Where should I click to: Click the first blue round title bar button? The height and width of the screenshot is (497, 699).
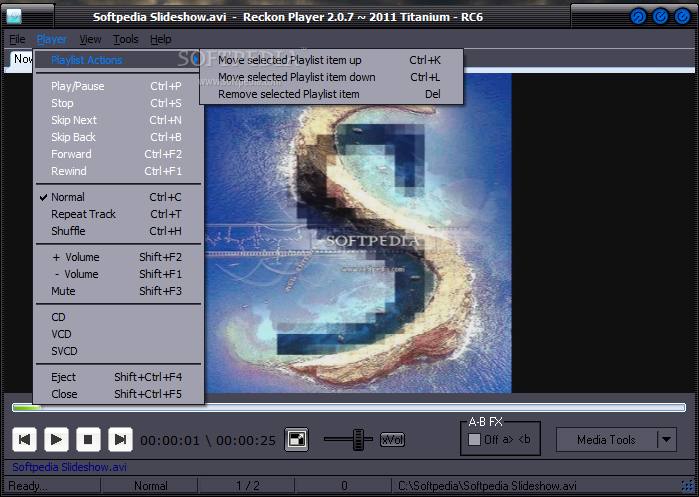pyautogui.click(x=638, y=17)
